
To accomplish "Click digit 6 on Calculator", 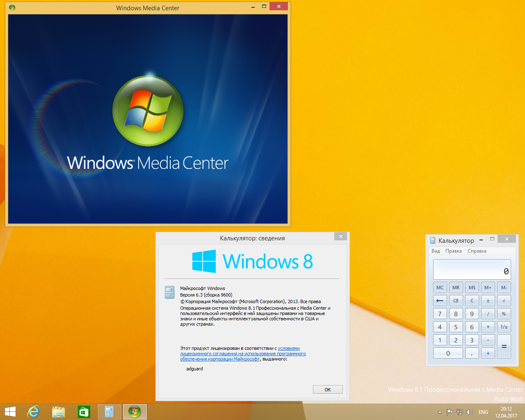I will coord(472,327).
